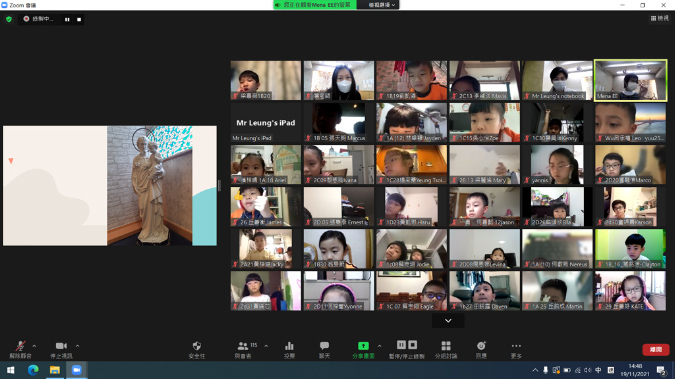
Task: Open Microsoft Edge from the taskbar
Action: click(x=33, y=370)
